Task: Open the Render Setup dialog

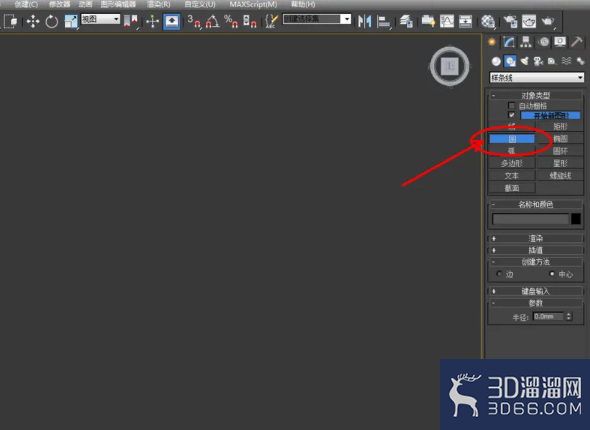Action: click(x=510, y=21)
